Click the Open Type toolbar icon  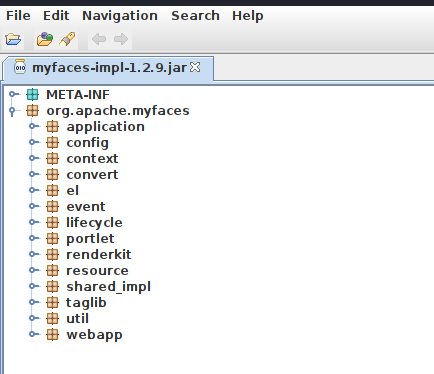tap(45, 39)
